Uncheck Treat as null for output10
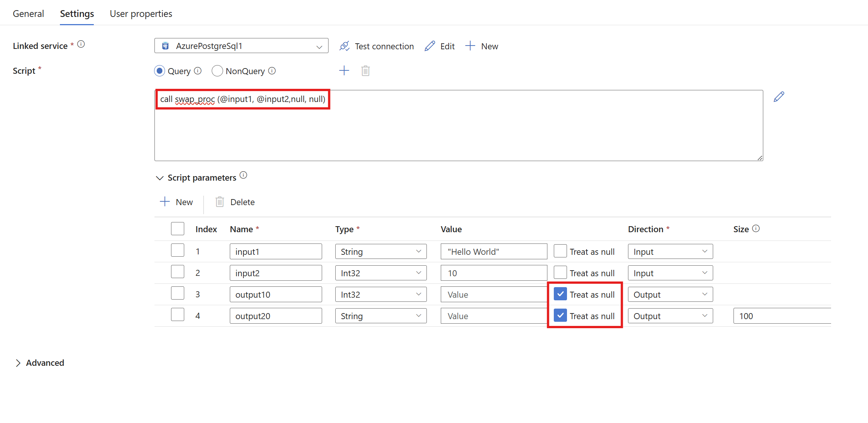 point(560,294)
